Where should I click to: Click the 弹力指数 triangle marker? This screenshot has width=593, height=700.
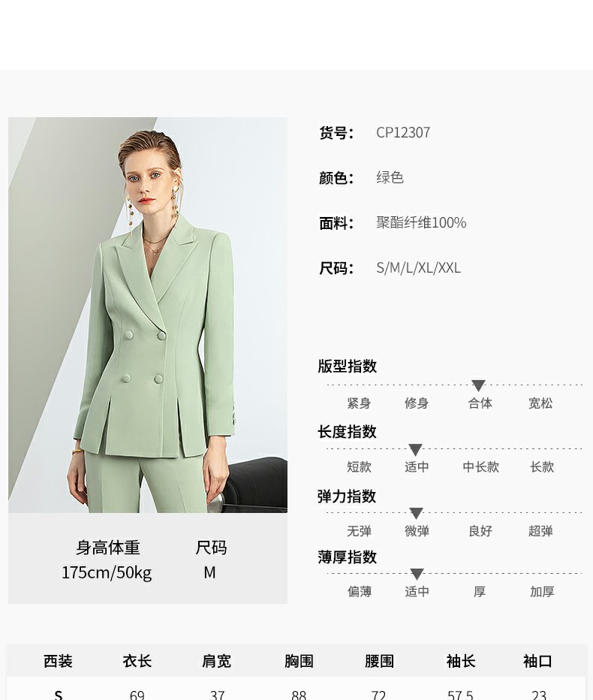[416, 513]
